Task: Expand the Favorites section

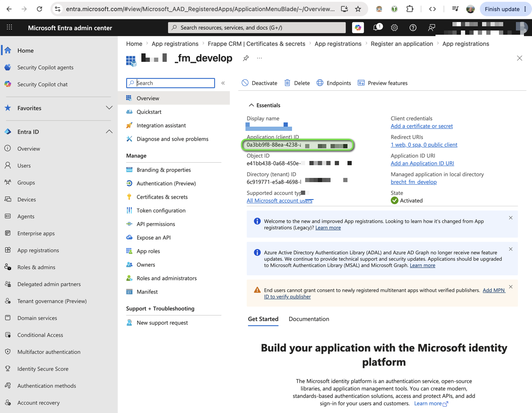Action: point(109,108)
